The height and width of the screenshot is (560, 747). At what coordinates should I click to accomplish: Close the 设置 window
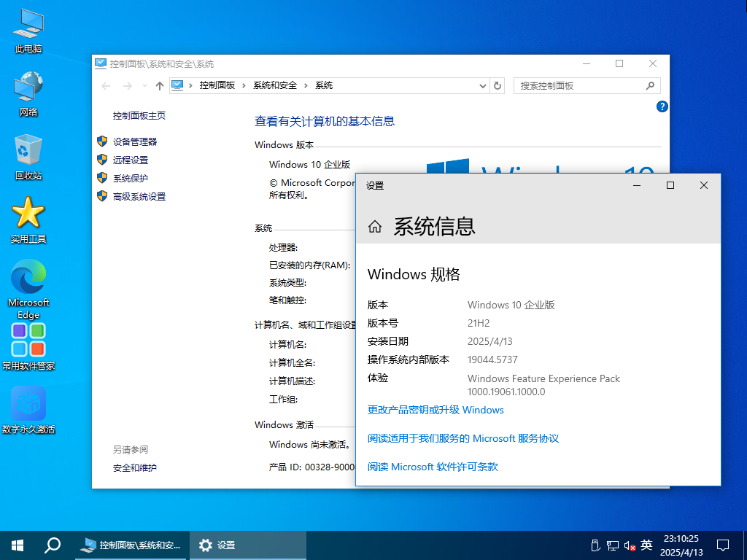coord(704,185)
